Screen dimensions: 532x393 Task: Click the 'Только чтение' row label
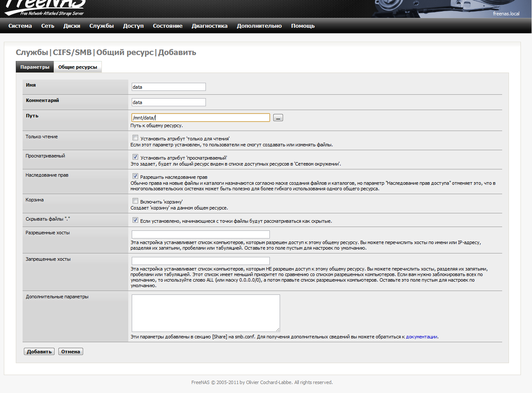[x=42, y=137]
